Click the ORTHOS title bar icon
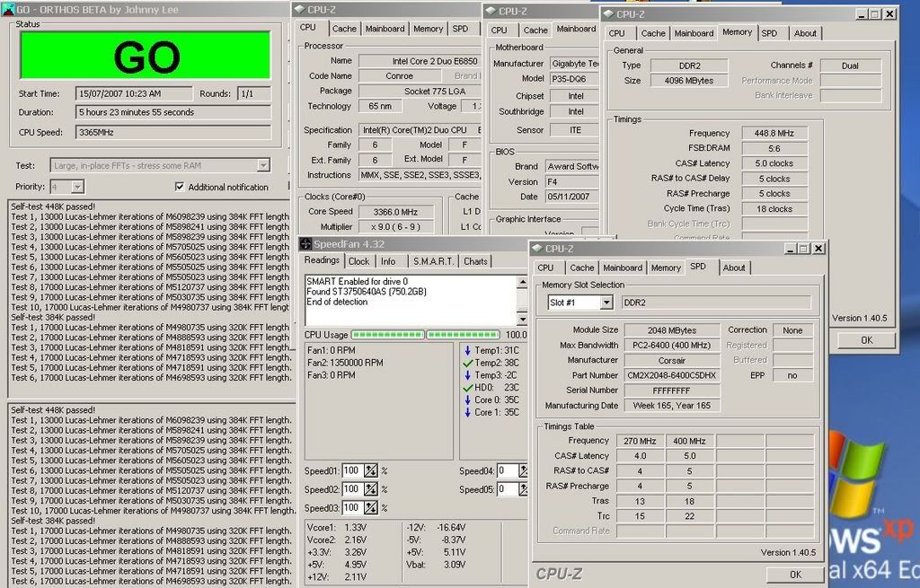 click(x=8, y=9)
